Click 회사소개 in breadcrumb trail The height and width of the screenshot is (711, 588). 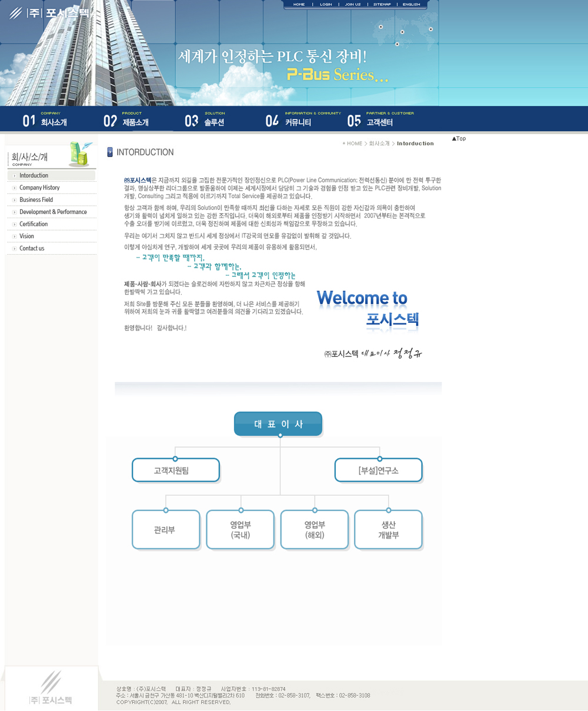[379, 143]
